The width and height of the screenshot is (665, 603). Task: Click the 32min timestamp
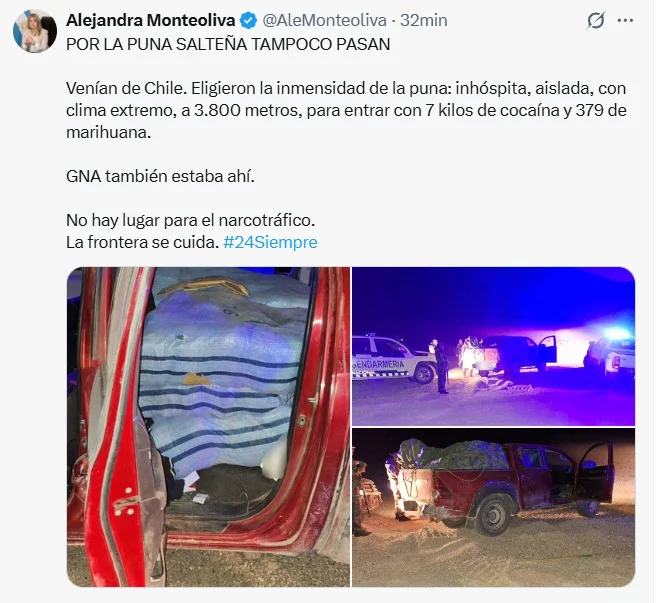coord(424,20)
